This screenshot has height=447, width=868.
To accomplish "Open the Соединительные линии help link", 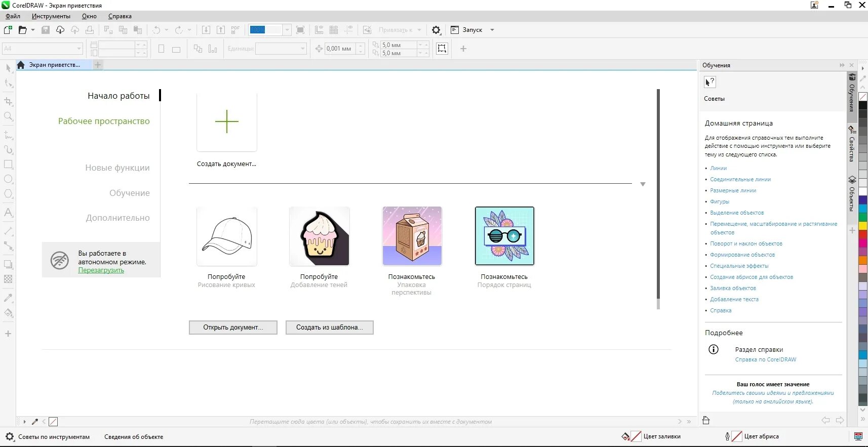I will click(740, 179).
